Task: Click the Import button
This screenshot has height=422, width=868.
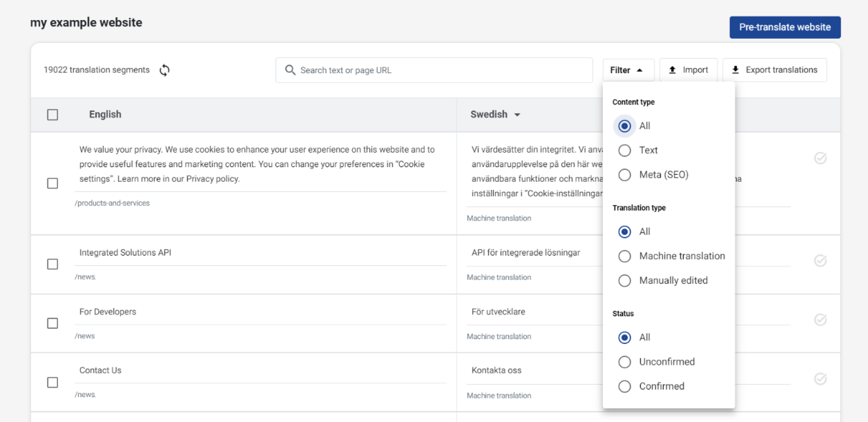Action: pyautogui.click(x=688, y=70)
